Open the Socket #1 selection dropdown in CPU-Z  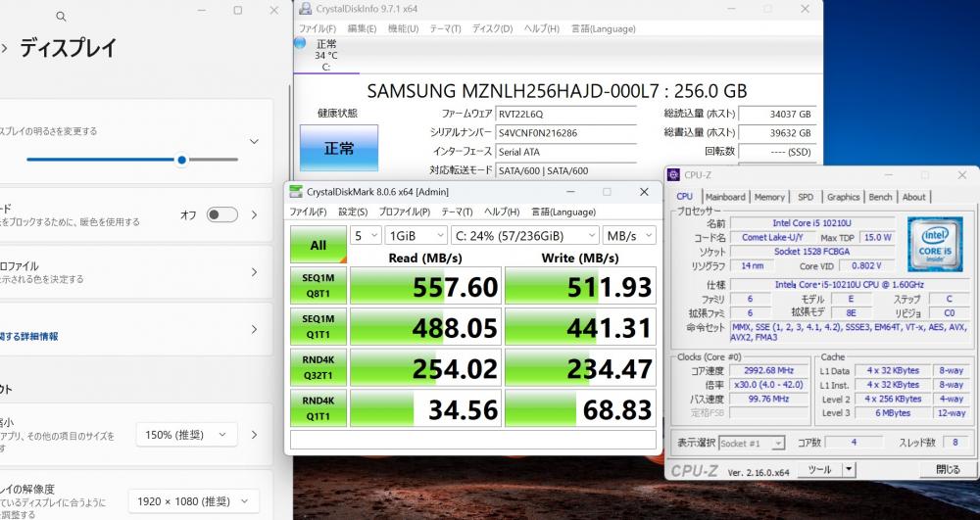752,444
